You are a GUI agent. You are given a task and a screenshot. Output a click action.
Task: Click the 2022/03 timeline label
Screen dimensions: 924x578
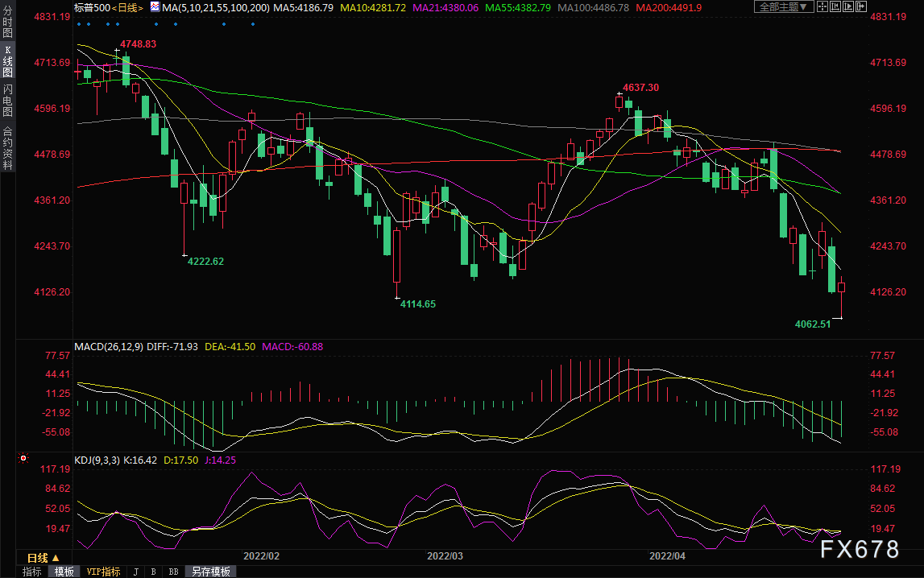445,556
